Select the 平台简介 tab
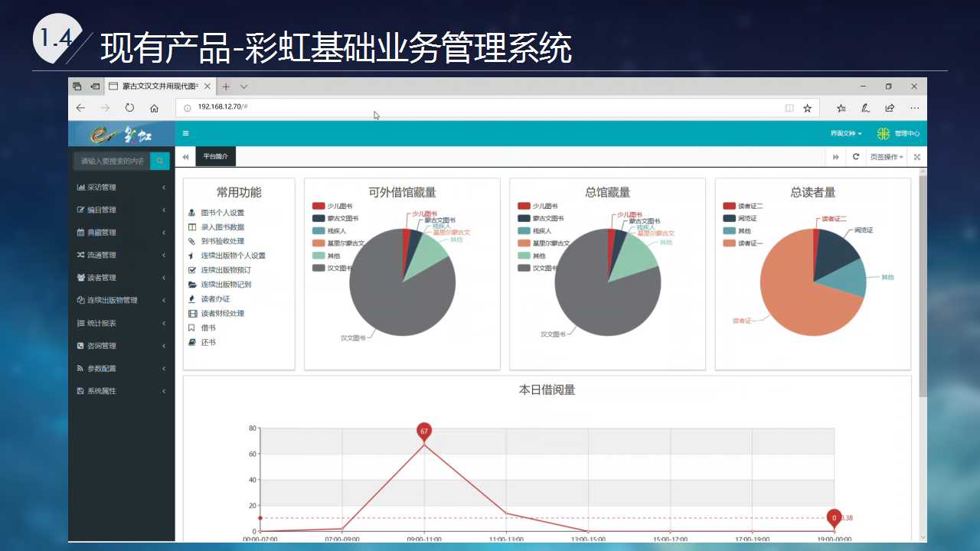Screen dimensions: 980x551 coord(215,156)
